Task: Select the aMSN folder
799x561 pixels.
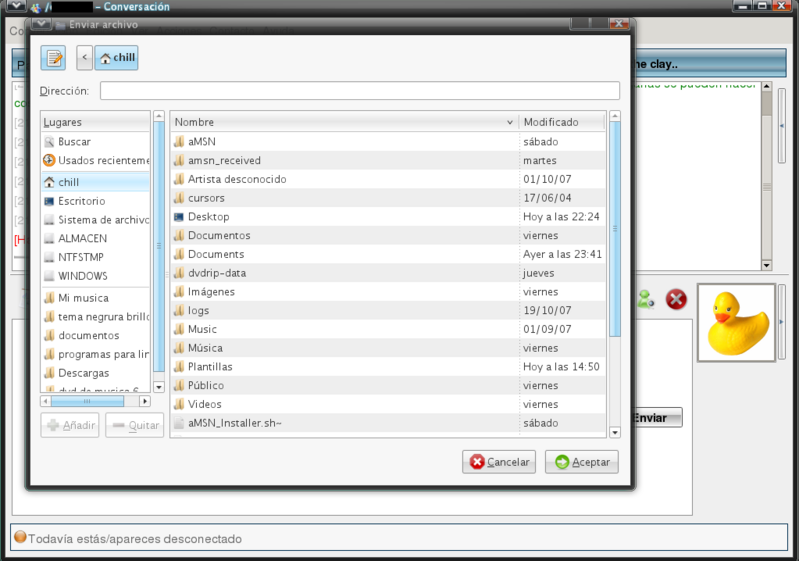Action: [344, 142]
